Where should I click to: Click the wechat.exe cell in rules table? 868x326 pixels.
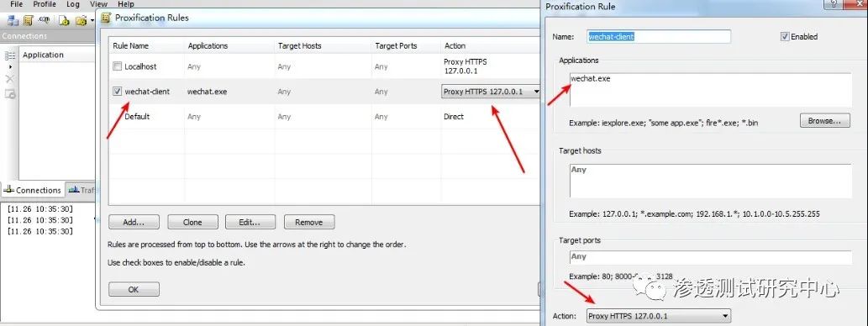[208, 92]
